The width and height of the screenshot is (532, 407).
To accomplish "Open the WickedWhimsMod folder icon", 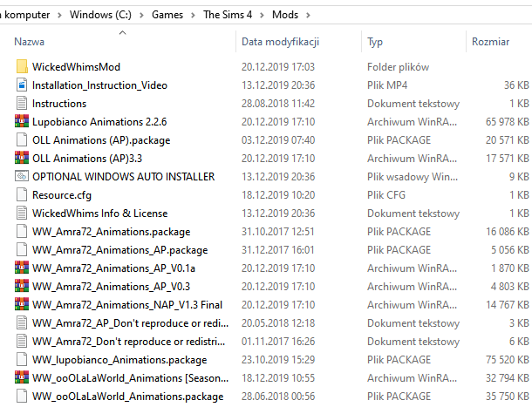I will (22, 66).
